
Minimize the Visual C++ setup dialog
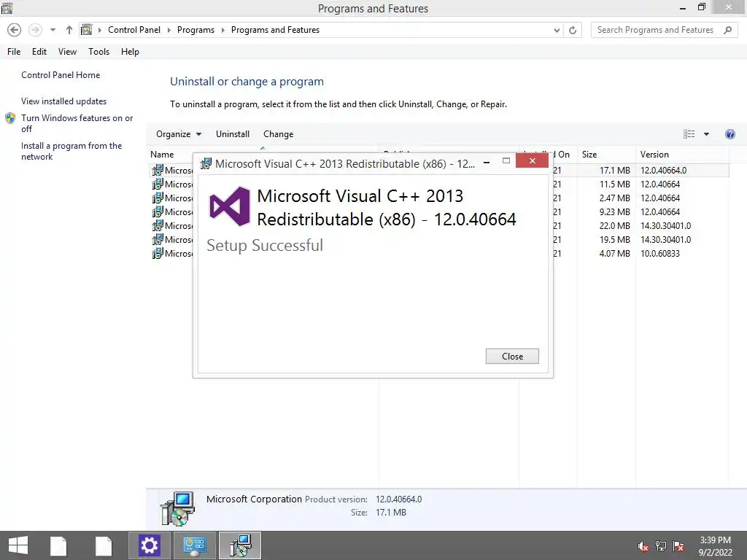pyautogui.click(x=487, y=162)
